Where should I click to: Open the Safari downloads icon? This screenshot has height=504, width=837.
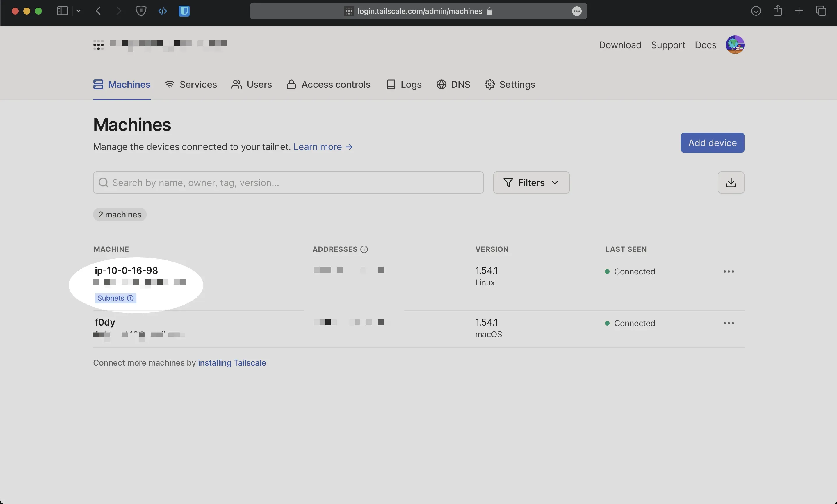click(x=756, y=11)
